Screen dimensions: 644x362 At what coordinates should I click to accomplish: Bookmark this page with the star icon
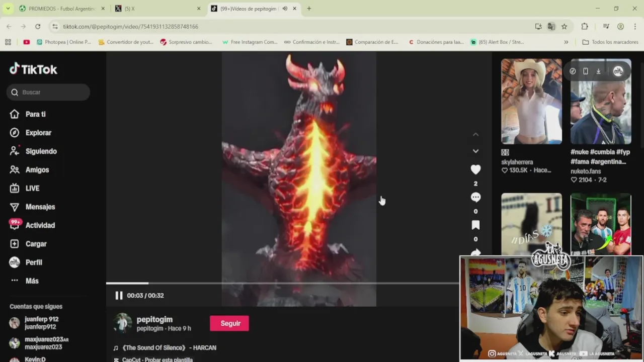coord(564,26)
